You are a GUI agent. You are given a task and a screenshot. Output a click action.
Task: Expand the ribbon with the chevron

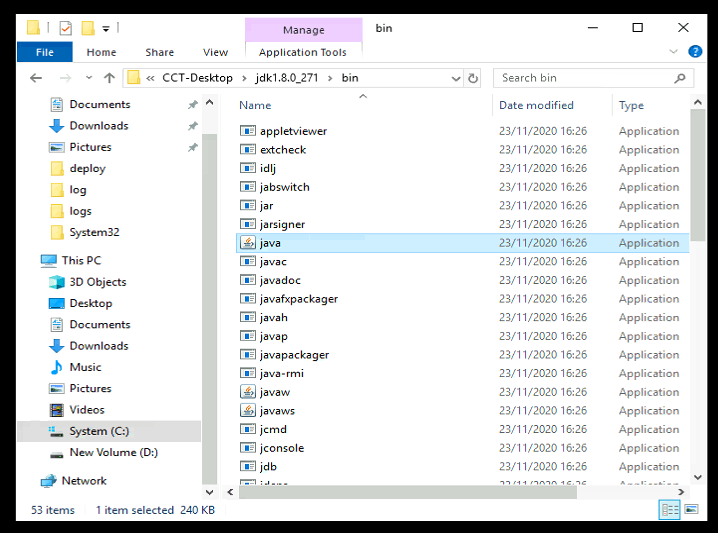click(x=673, y=51)
